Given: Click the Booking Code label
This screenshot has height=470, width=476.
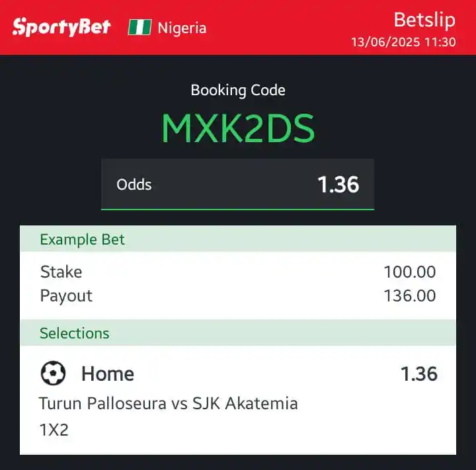Looking at the screenshot, I should click(x=238, y=90).
